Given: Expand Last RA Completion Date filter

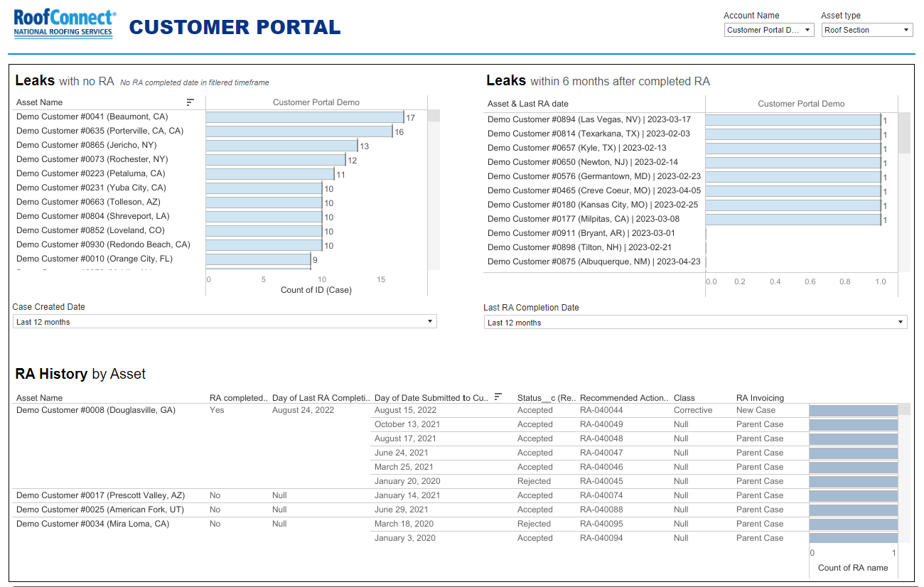Looking at the screenshot, I should [x=695, y=323].
